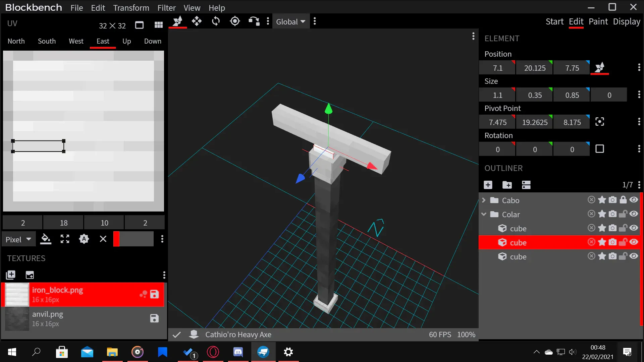Open the Pixel snap mode dropdown
The width and height of the screenshot is (644, 362).
[18, 240]
